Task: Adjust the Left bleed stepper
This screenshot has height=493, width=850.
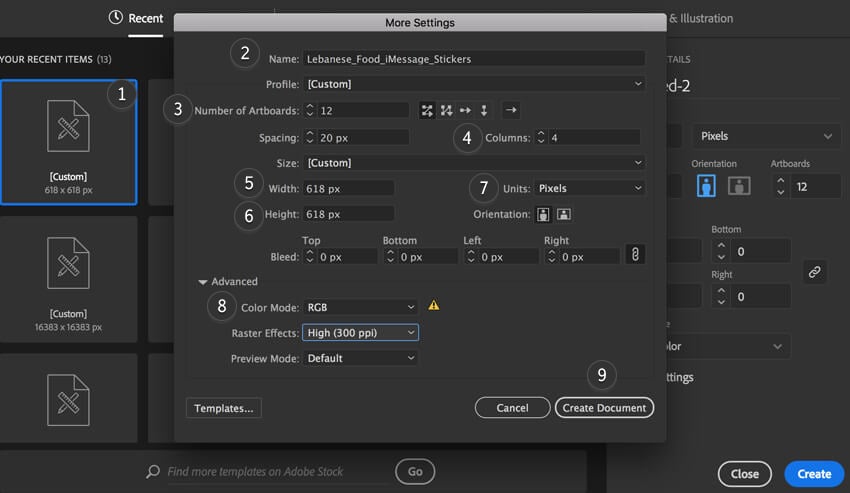Action: [x=471, y=257]
